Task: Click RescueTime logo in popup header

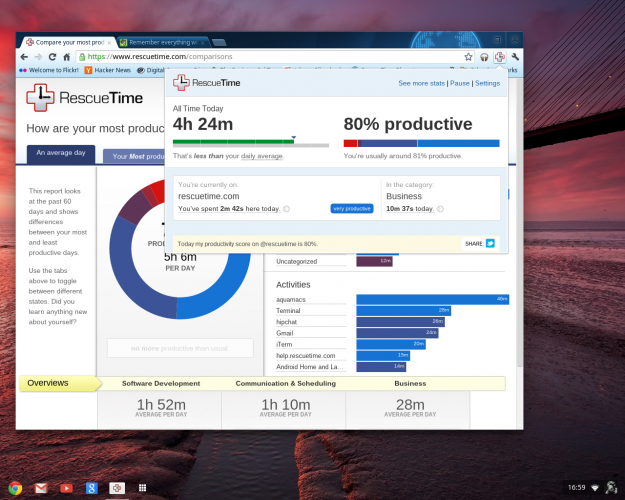Action: pyautogui.click(x=206, y=83)
